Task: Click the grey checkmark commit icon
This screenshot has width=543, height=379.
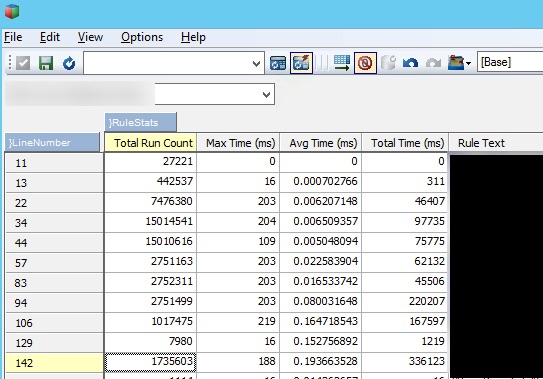Action: click(x=23, y=63)
